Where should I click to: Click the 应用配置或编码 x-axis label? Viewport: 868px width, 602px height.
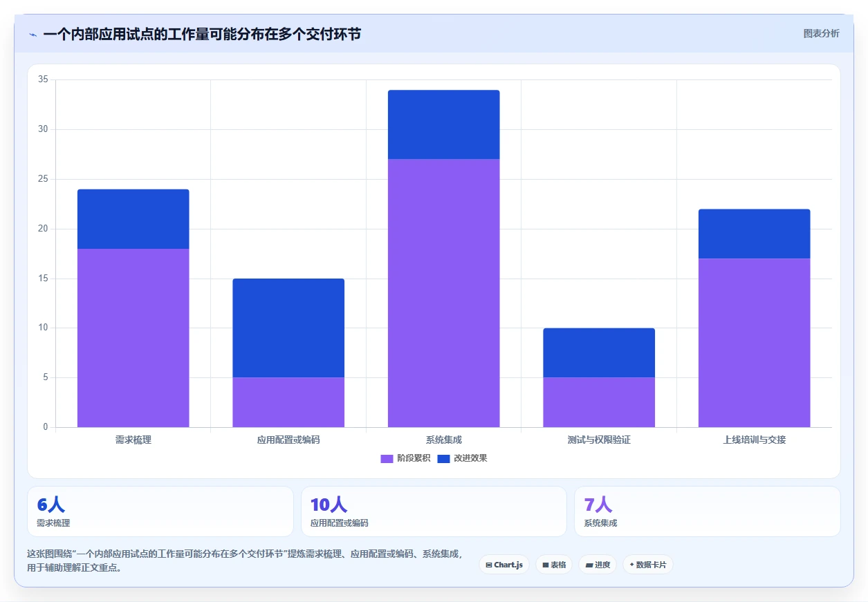[x=288, y=440]
